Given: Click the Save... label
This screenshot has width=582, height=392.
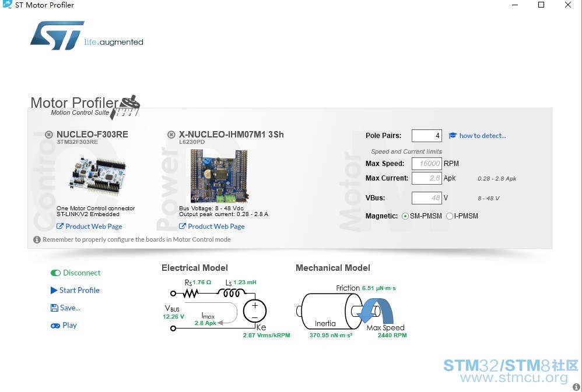Looking at the screenshot, I should pos(70,308).
